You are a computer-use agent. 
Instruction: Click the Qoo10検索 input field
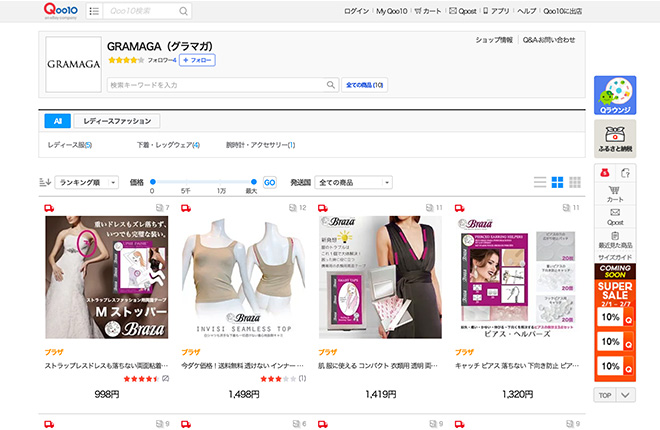click(x=141, y=11)
